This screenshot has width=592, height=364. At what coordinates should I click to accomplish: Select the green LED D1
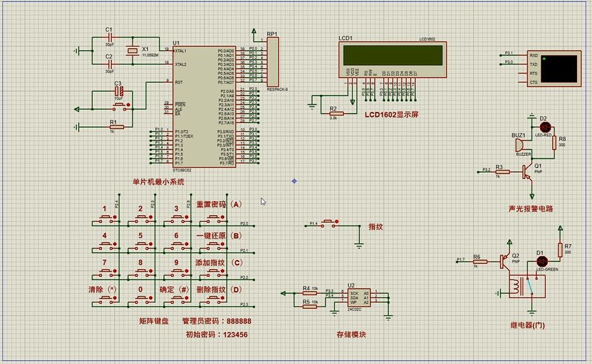coord(539,261)
